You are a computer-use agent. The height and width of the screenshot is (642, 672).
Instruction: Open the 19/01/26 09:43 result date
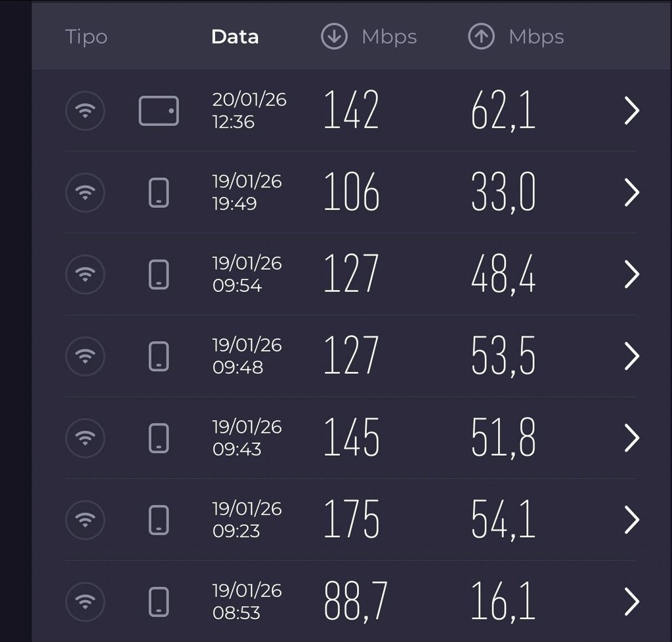coord(246,437)
